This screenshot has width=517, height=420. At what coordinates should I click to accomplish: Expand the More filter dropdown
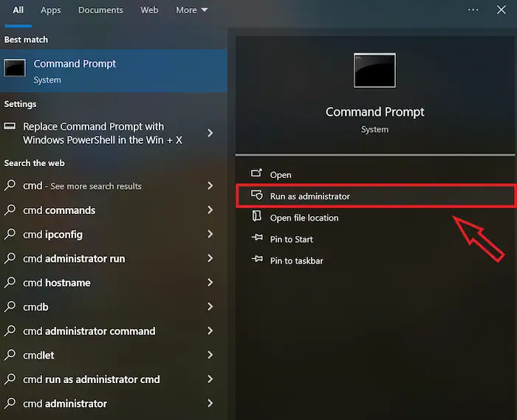[192, 10]
